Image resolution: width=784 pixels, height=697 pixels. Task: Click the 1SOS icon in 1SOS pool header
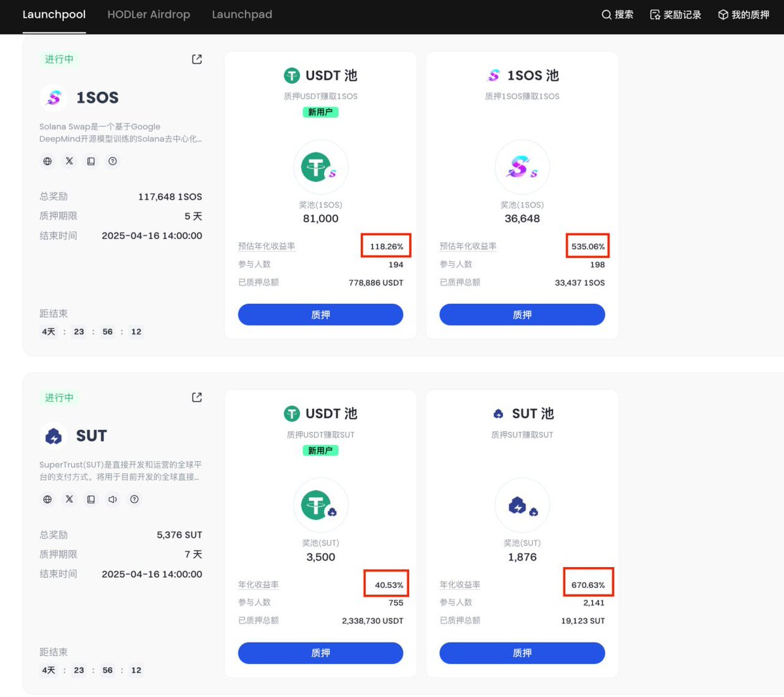click(x=494, y=76)
